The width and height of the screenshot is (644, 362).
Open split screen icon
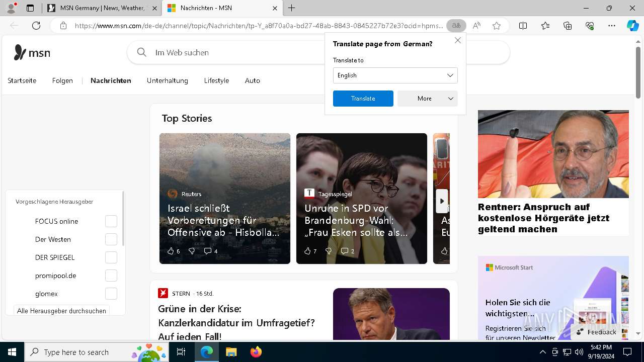(x=523, y=26)
